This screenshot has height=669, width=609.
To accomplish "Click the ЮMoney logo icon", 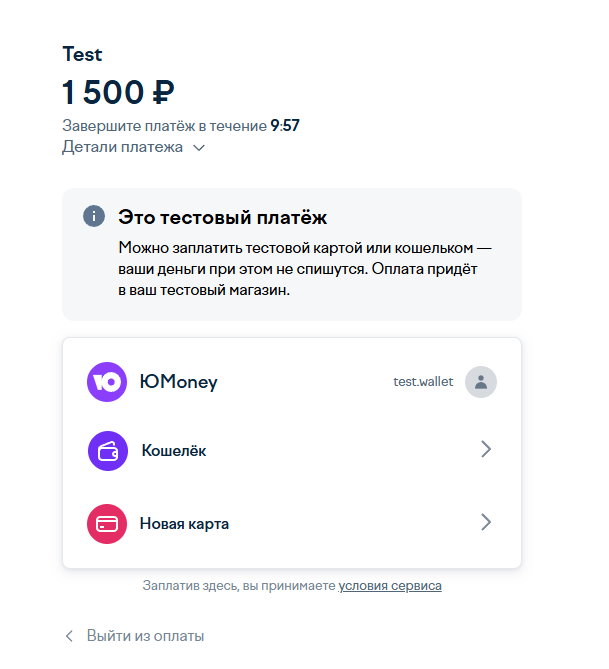I will [107, 382].
